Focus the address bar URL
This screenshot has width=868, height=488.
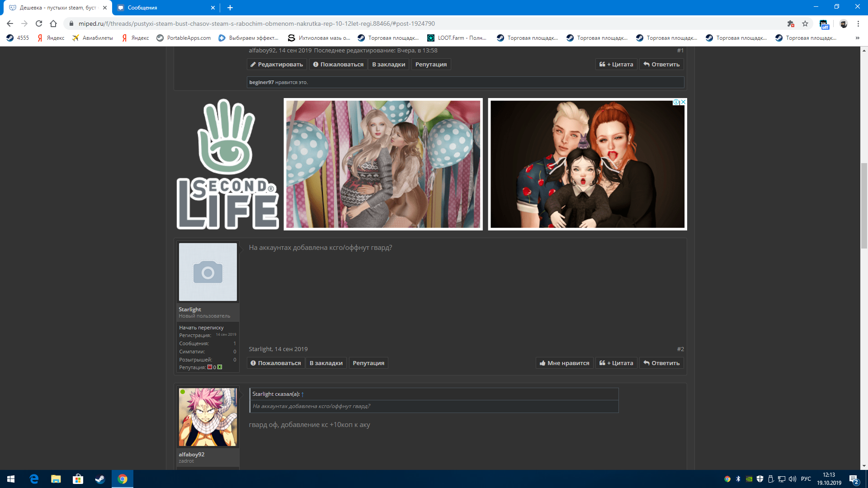[x=256, y=23]
